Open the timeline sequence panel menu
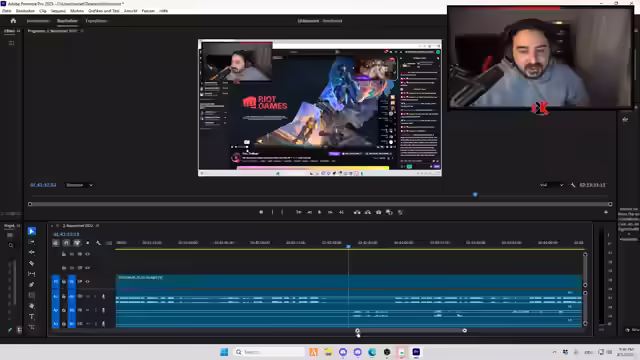Image resolution: width=640 pixels, height=360 pixels. pyautogui.click(x=97, y=226)
